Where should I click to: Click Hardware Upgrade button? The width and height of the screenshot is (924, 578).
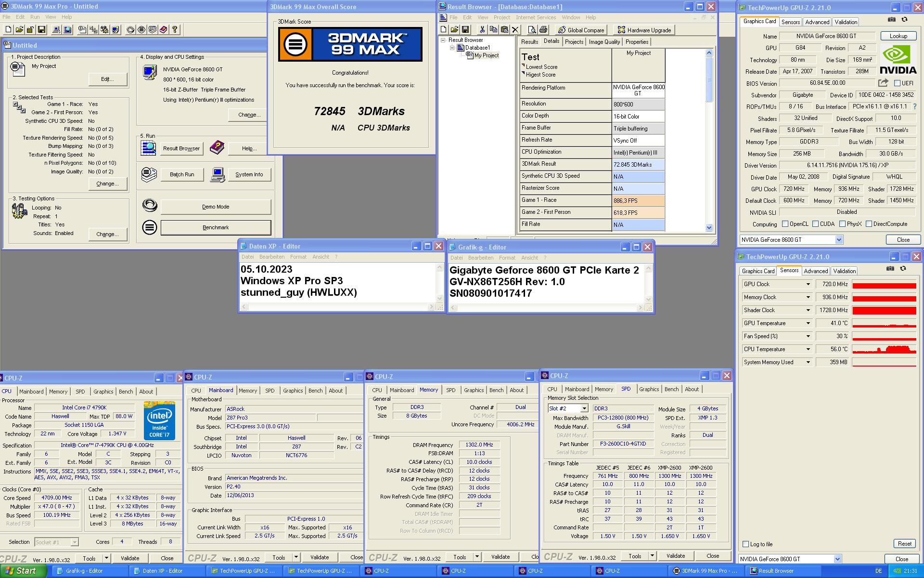pyautogui.click(x=644, y=30)
